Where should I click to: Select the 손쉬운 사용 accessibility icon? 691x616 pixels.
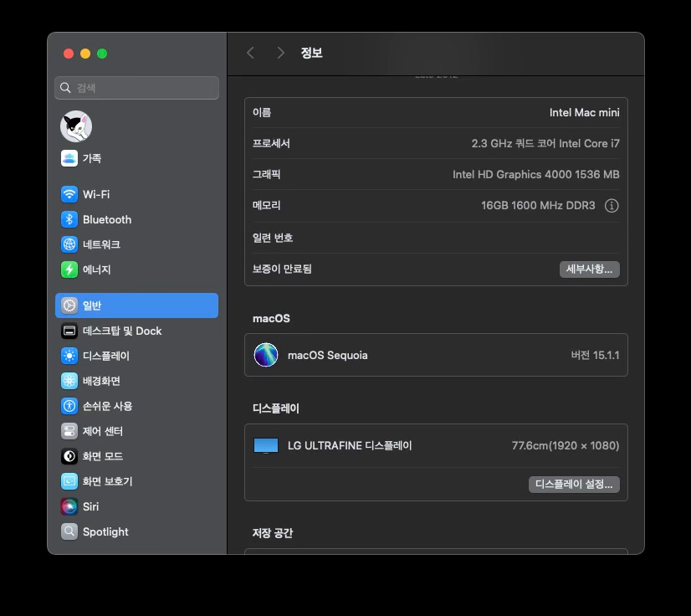tap(69, 406)
